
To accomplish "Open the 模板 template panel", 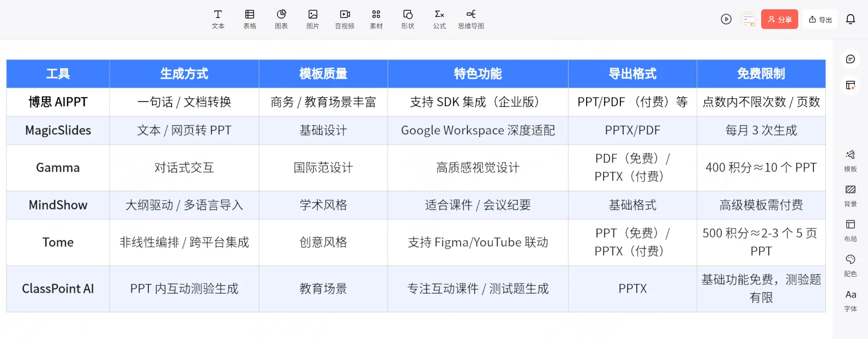I will [x=851, y=161].
